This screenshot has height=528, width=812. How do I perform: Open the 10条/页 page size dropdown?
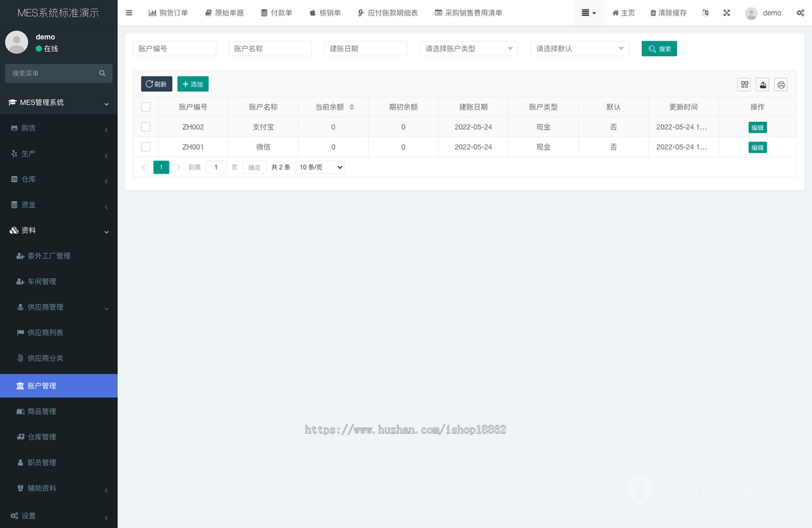(319, 167)
